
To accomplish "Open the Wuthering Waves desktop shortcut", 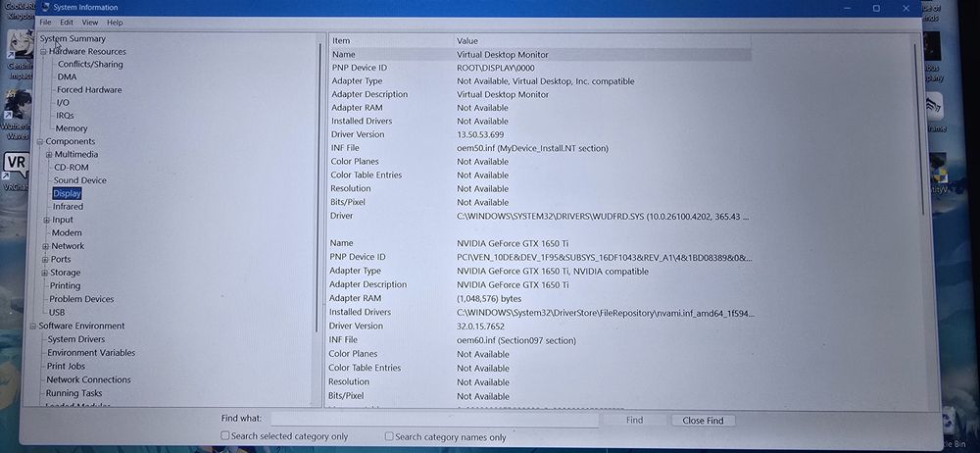I will point(16,116).
